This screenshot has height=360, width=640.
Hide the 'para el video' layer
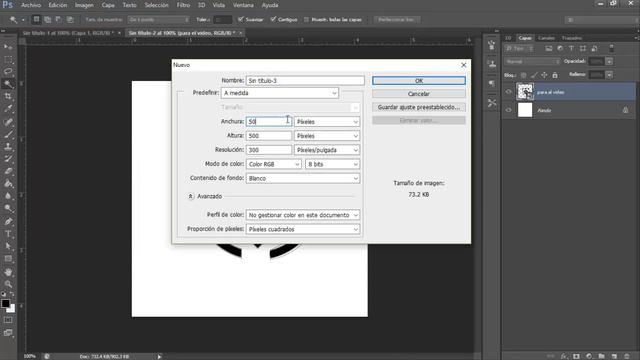pos(509,92)
